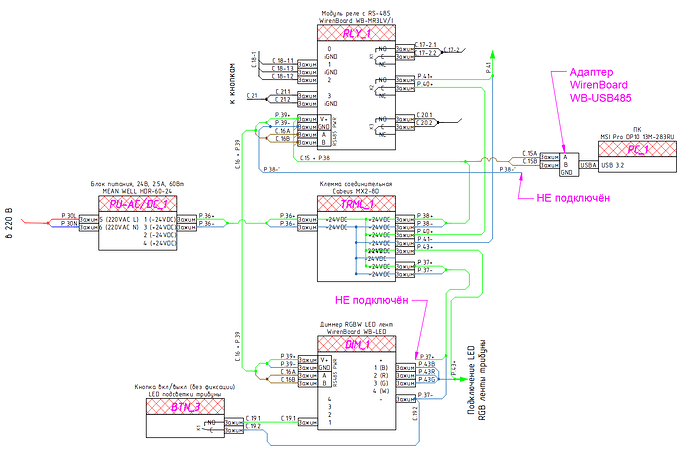Screen dimensions: 690x452
Task: Click 'MEAN WELL HDR-60-24' caption
Action: 137,191
